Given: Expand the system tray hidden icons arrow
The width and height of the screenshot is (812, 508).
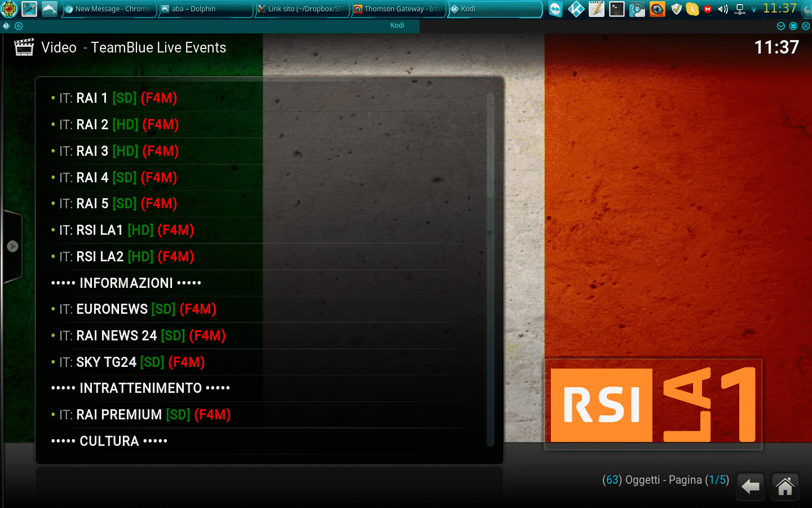Looking at the screenshot, I should click(x=754, y=9).
